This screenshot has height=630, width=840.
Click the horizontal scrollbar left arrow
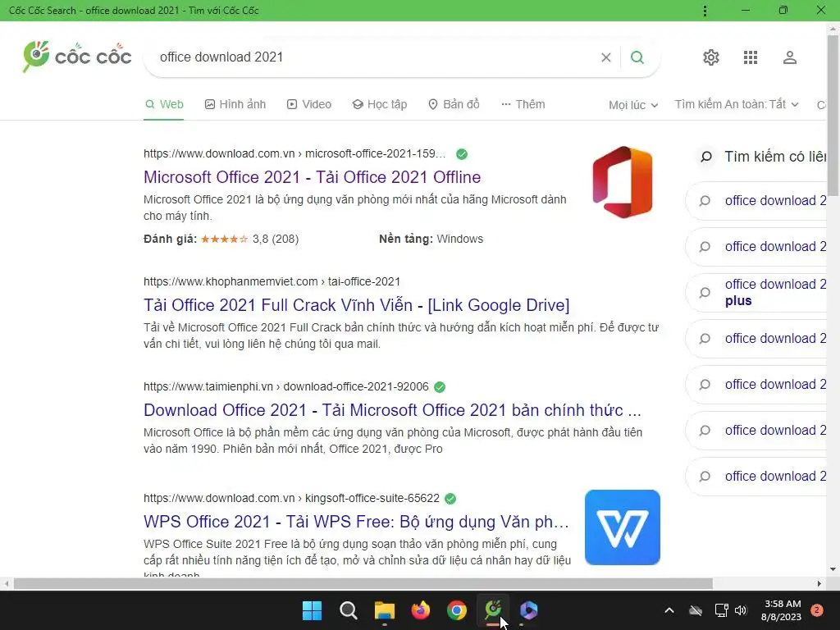pos(6,583)
